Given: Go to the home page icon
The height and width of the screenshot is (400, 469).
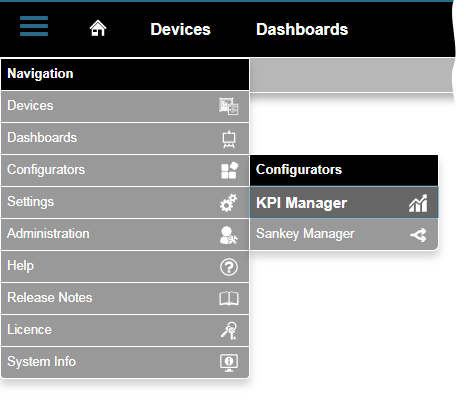Looking at the screenshot, I should 98,28.
